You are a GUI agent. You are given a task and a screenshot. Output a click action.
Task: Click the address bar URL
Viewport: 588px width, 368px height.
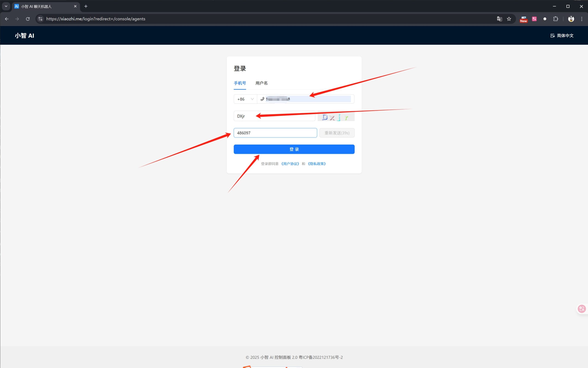[x=96, y=19]
